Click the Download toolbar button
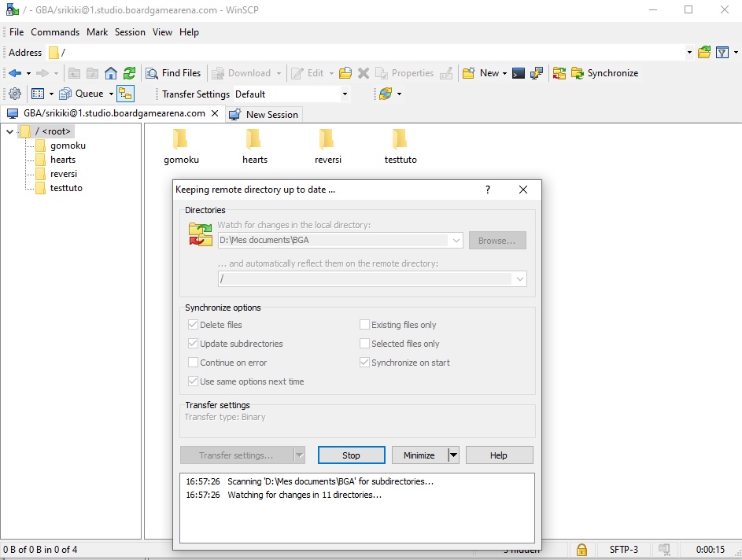742x560 pixels. 242,73
